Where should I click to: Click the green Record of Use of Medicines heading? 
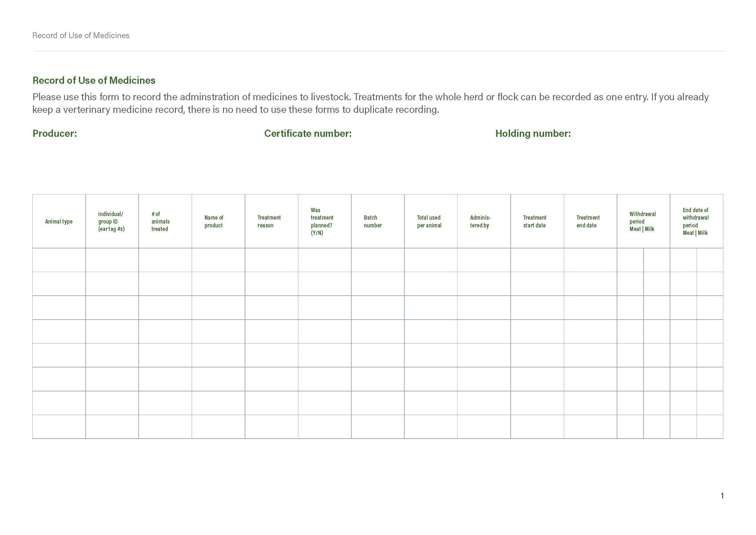[94, 81]
